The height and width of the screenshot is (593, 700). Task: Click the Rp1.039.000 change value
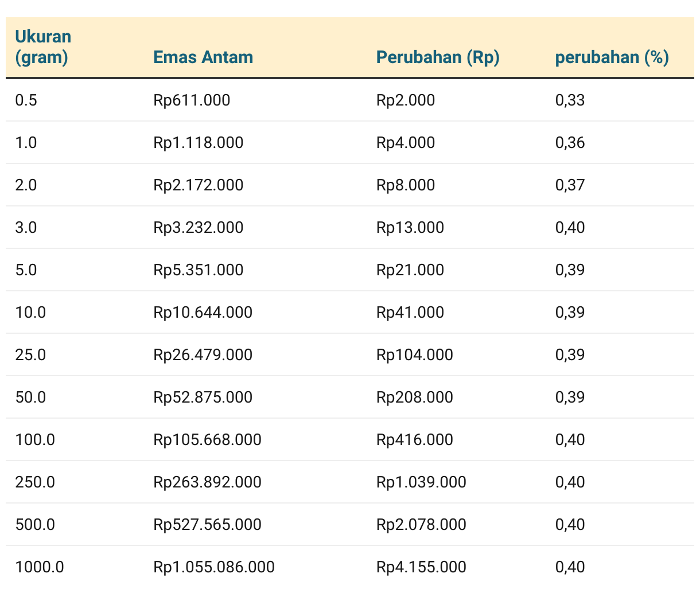pos(422,482)
